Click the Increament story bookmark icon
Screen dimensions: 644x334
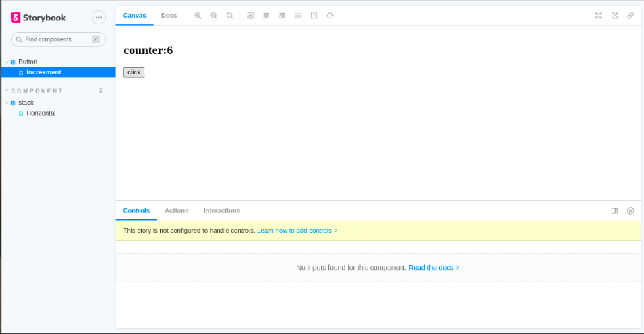[21, 73]
